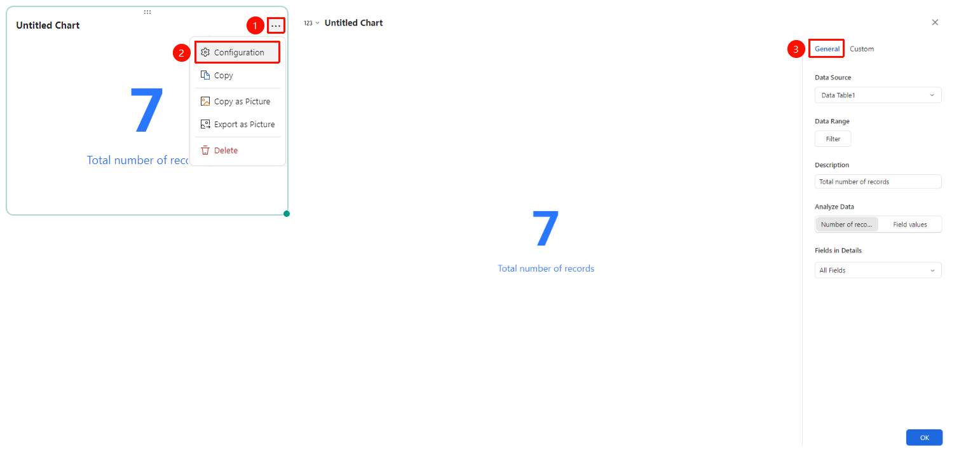
Task: Select the Number of records option
Action: click(847, 225)
